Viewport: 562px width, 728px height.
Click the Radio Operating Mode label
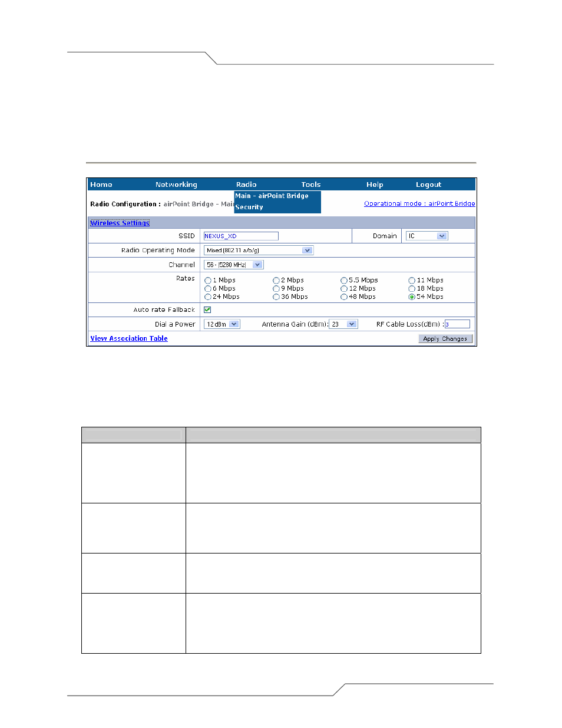[158, 251]
